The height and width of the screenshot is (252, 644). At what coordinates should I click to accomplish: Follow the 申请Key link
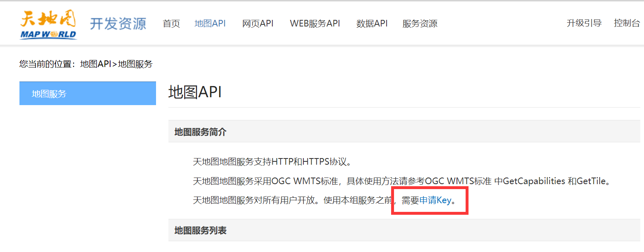(435, 201)
